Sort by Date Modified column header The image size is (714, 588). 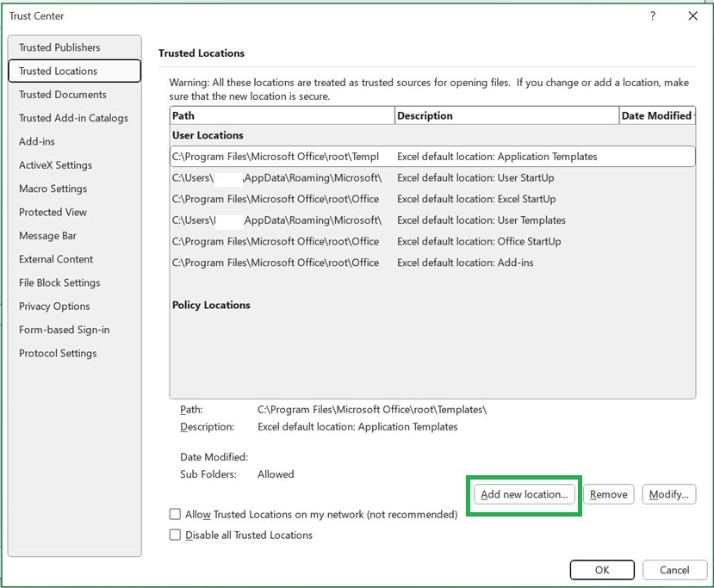657,115
